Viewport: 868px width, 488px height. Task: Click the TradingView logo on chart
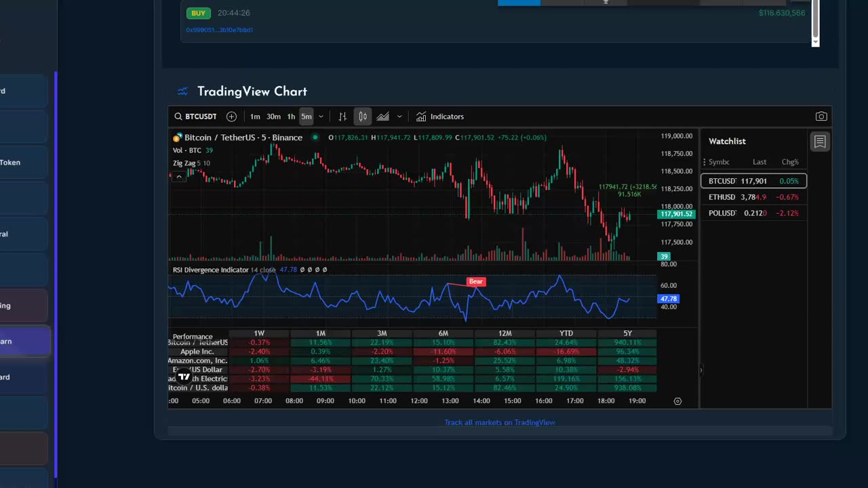(x=184, y=377)
